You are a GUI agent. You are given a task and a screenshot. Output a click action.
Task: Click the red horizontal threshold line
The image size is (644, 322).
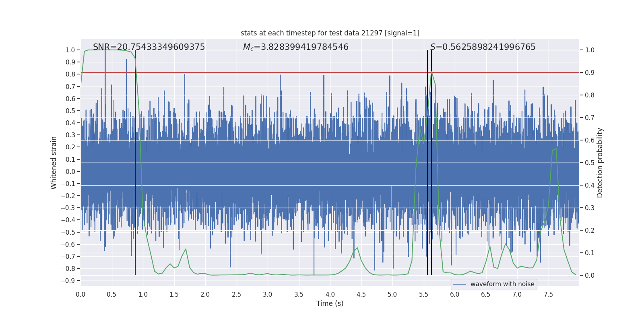pyautogui.click(x=282, y=72)
